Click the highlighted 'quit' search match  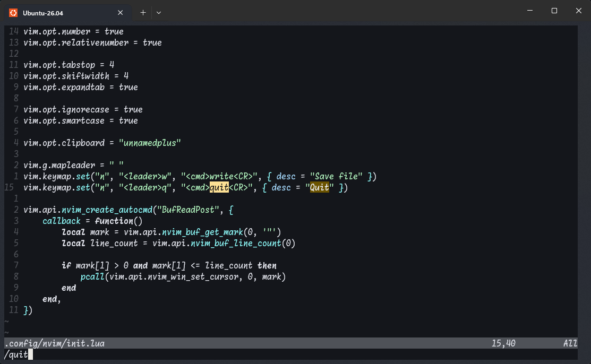tap(219, 187)
